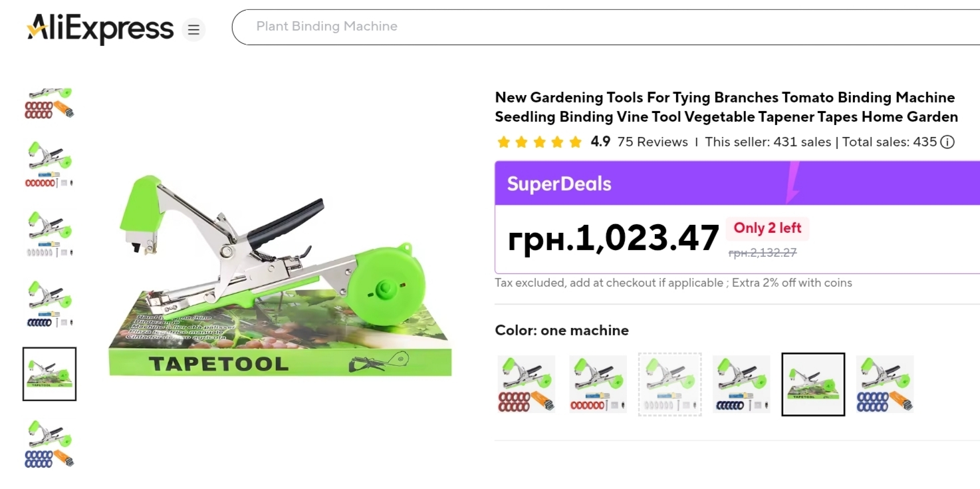Open the hamburger menu beside the AliExpress logo
The width and height of the screenshot is (980, 489).
[x=193, y=30]
